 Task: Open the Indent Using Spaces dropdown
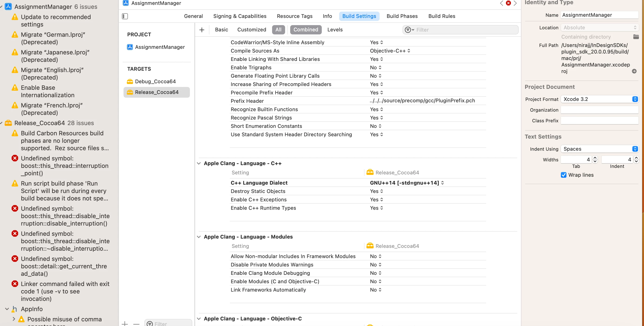coord(599,149)
